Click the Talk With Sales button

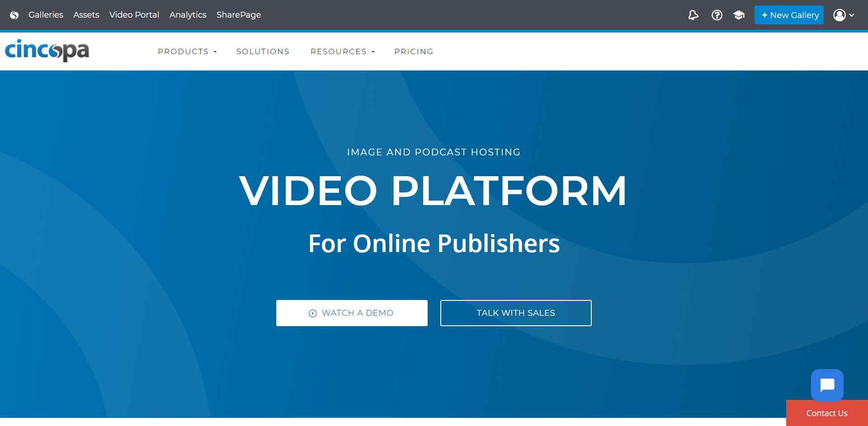[x=516, y=313]
